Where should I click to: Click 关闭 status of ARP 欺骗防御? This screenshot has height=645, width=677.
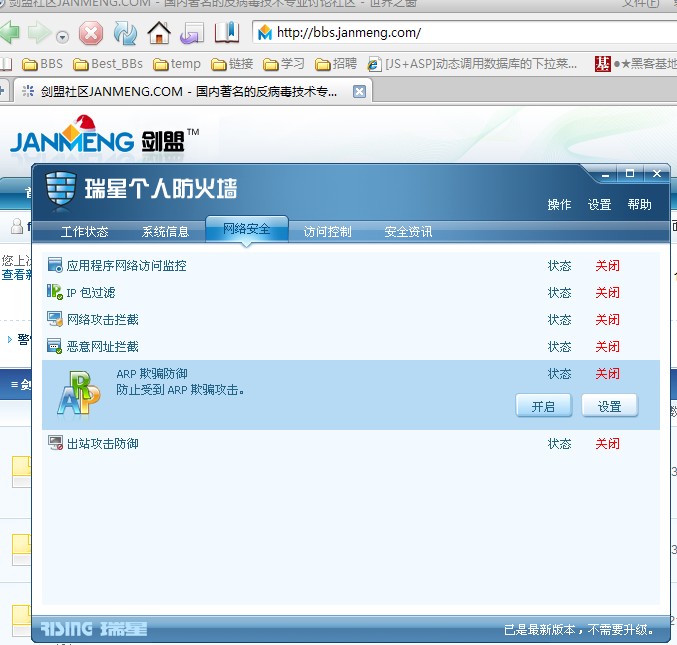click(607, 373)
